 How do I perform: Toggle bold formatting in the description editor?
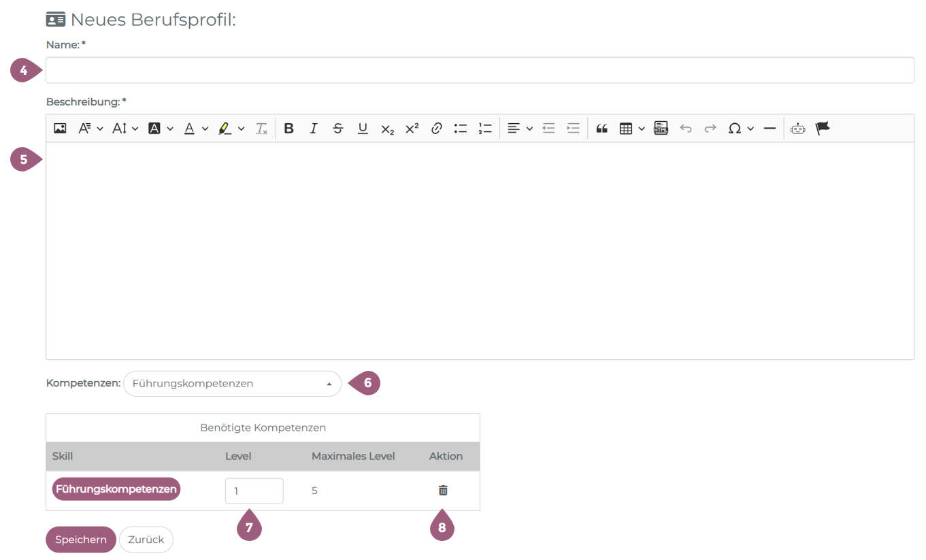[x=288, y=129]
